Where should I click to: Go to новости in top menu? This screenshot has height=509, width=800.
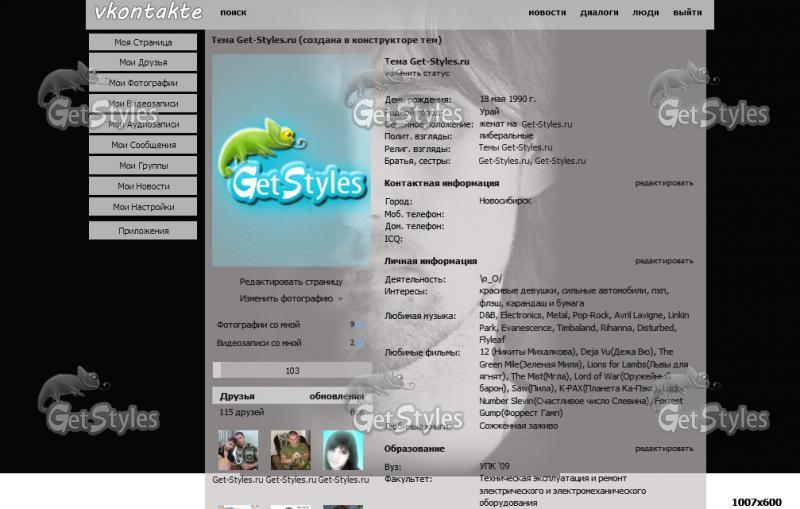click(547, 12)
